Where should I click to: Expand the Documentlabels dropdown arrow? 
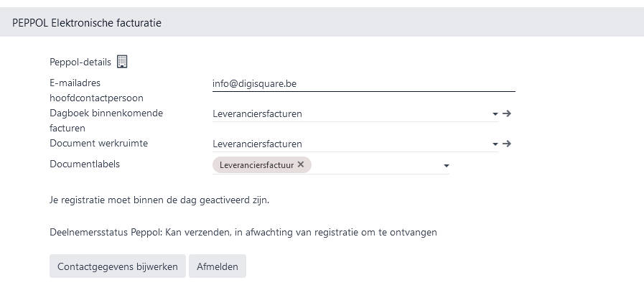tap(447, 166)
